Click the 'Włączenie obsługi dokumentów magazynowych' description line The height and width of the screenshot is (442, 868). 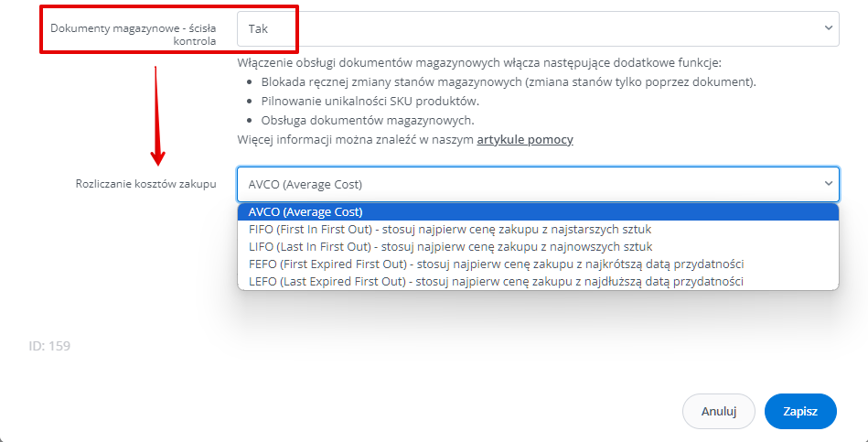click(x=479, y=62)
